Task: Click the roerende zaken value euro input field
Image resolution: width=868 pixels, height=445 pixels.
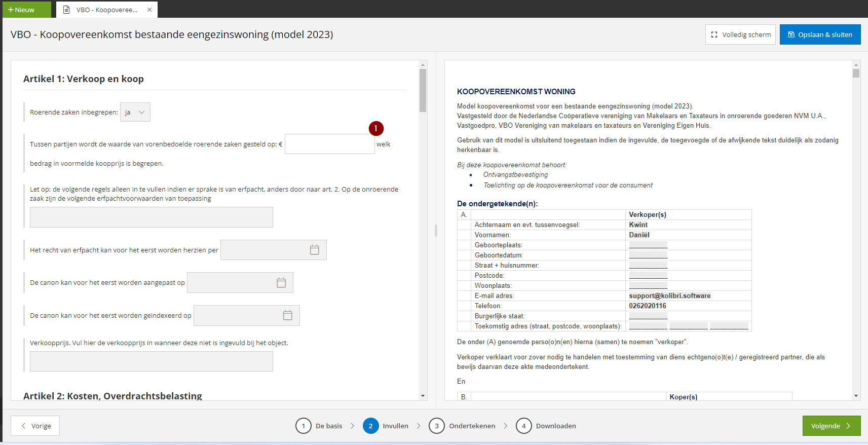Action: pos(329,144)
